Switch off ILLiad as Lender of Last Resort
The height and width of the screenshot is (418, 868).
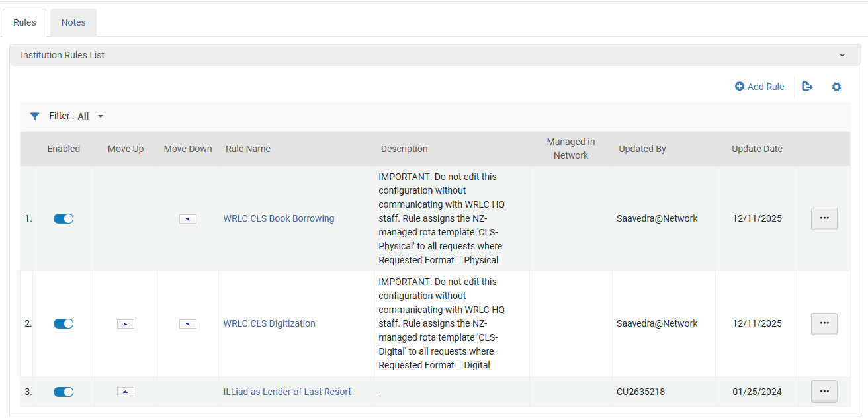click(64, 392)
